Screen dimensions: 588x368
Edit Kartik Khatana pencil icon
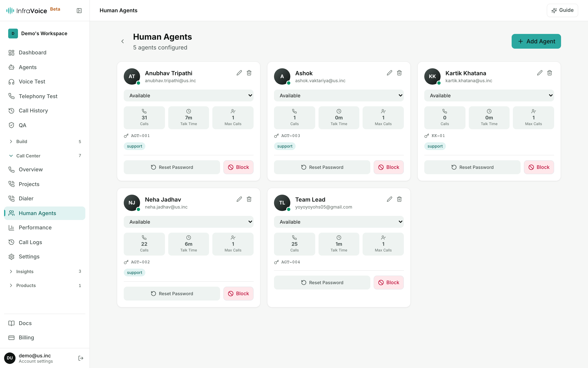click(540, 73)
